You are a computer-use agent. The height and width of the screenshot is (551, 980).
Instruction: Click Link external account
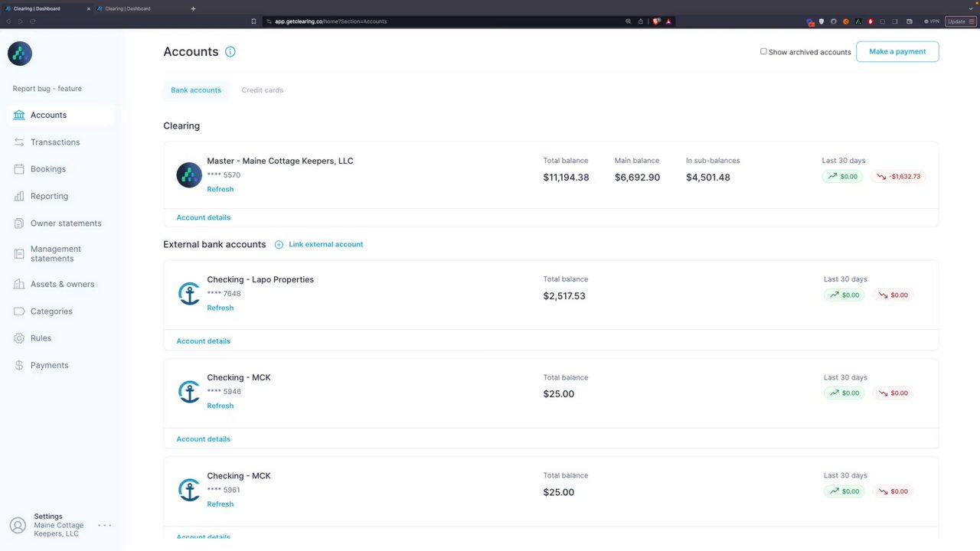click(x=325, y=245)
